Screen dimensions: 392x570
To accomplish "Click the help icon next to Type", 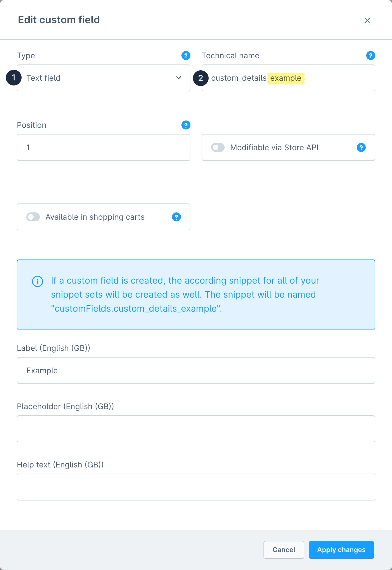I will coord(186,55).
